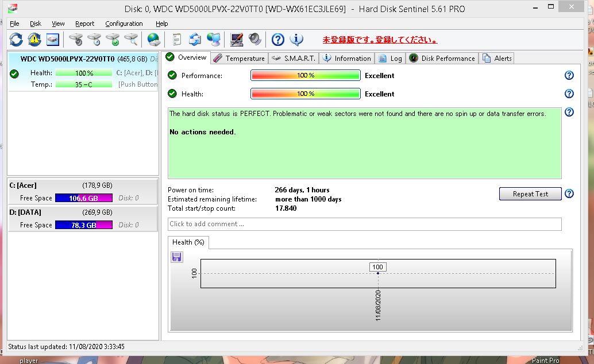Viewport: 594px width, 364px height.
Task: Click the text document report toolbar icon
Action: pos(176,40)
